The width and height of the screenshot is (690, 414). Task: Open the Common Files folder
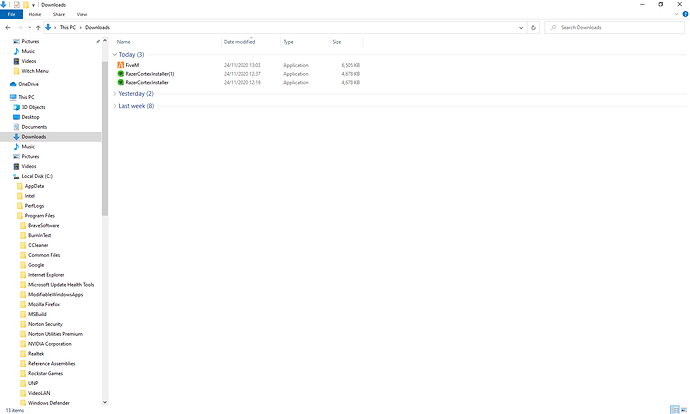(x=44, y=255)
